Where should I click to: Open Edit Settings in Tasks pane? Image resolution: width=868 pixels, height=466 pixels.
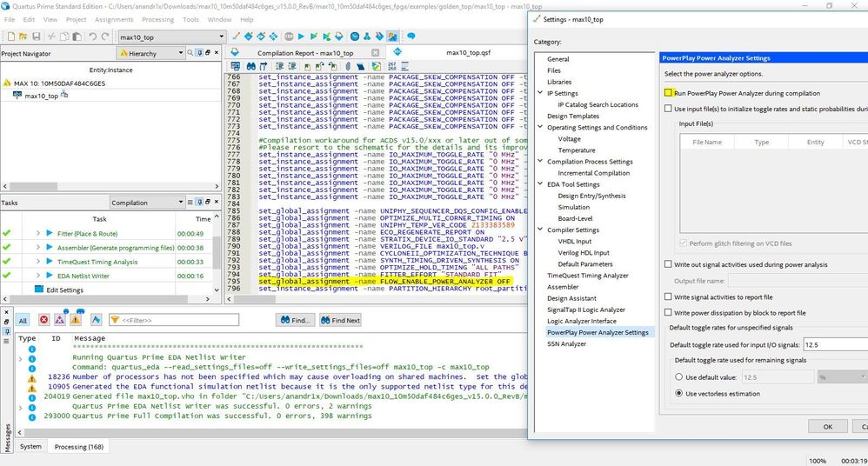64,290
